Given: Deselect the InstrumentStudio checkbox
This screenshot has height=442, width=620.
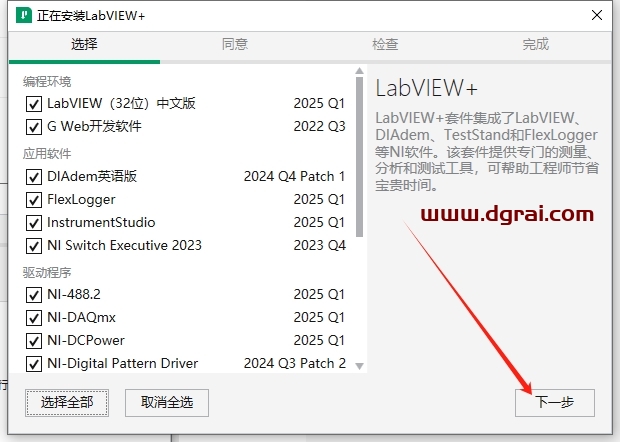Looking at the screenshot, I should 34,223.
